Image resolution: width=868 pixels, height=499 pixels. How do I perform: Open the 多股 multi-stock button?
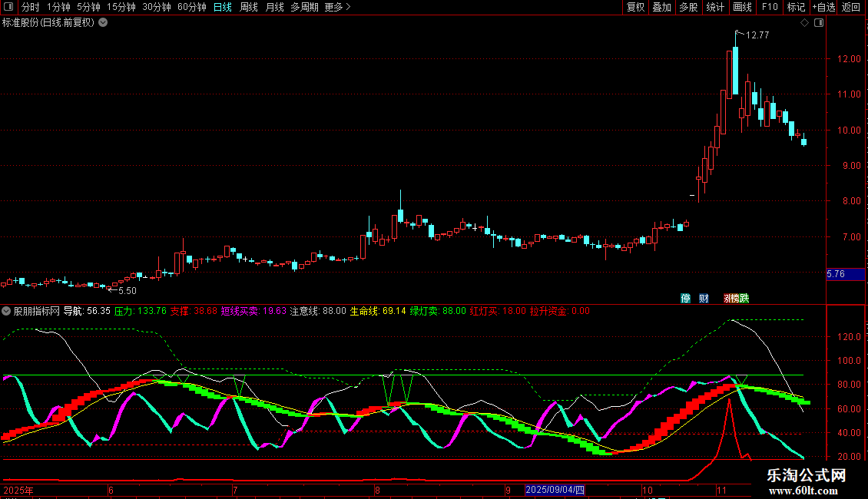point(688,7)
